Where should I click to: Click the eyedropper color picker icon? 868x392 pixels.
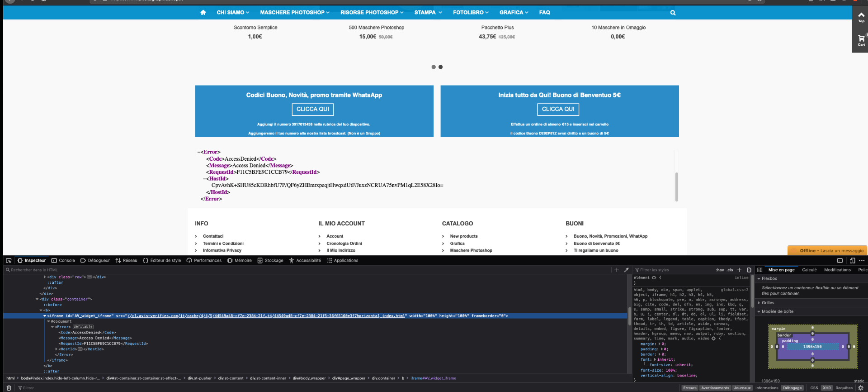tap(626, 270)
